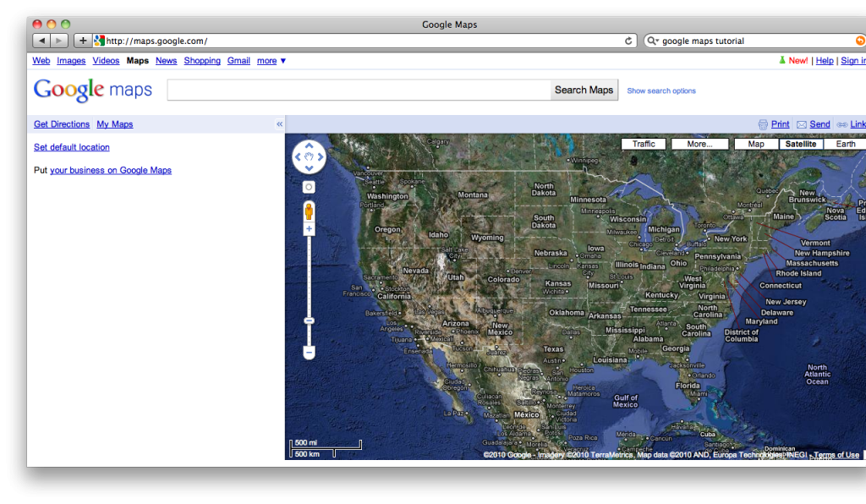Click the browser back arrow button
866x504 pixels.
click(41, 41)
